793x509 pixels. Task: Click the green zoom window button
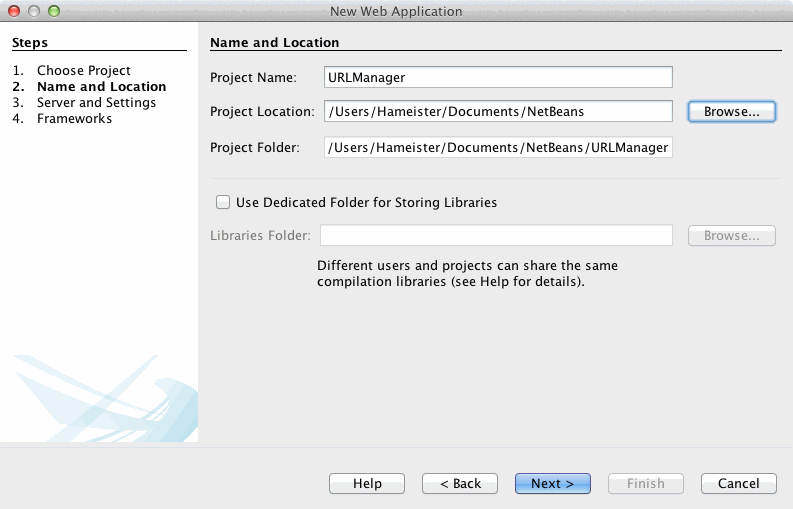(x=54, y=11)
